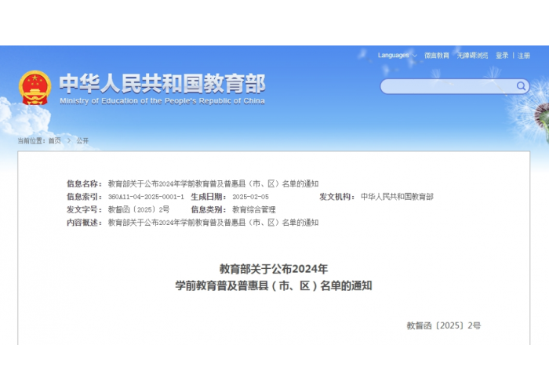This screenshot has height=392, width=549.
Task: Open the Languages dropdown
Action: point(397,56)
